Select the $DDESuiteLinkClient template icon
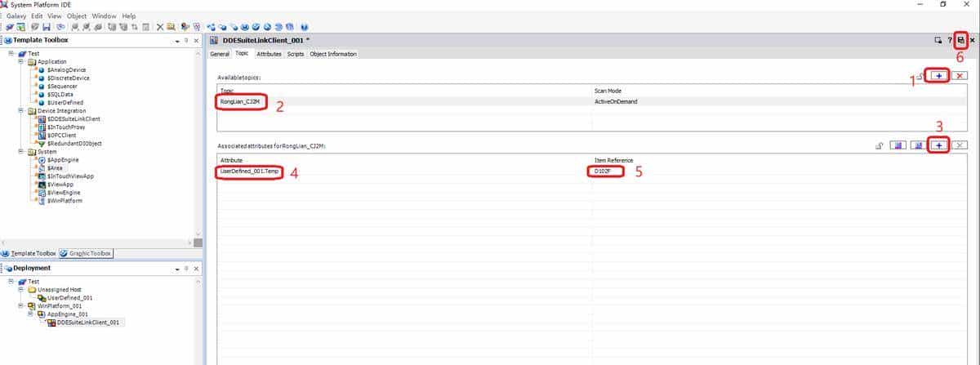 pyautogui.click(x=42, y=119)
